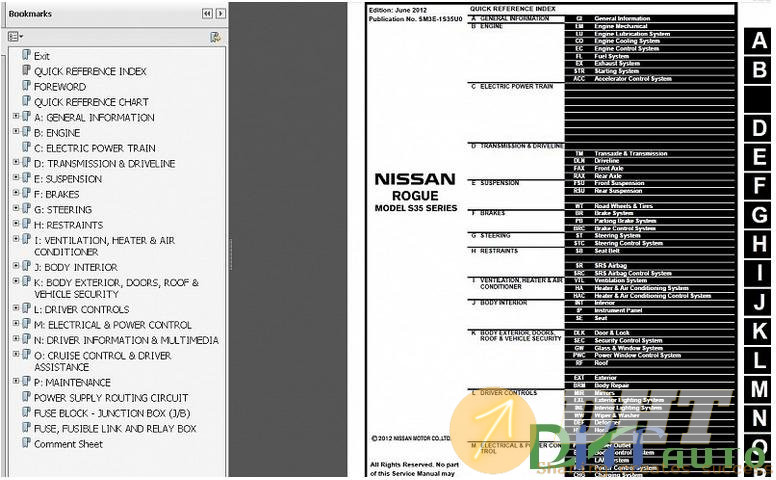Viewport: 776px width, 480px height.
Task: Open the Engine Cooling System index link
Action: [627, 41]
